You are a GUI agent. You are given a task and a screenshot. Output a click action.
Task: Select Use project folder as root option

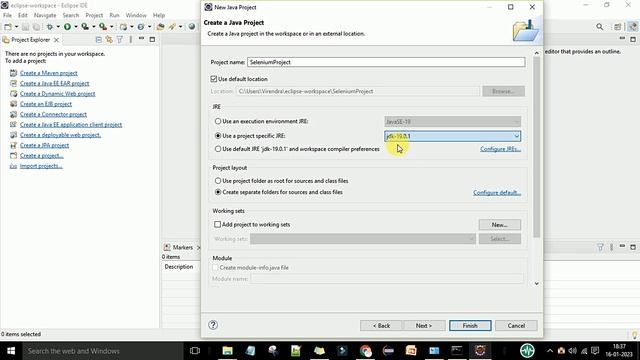[218, 180]
